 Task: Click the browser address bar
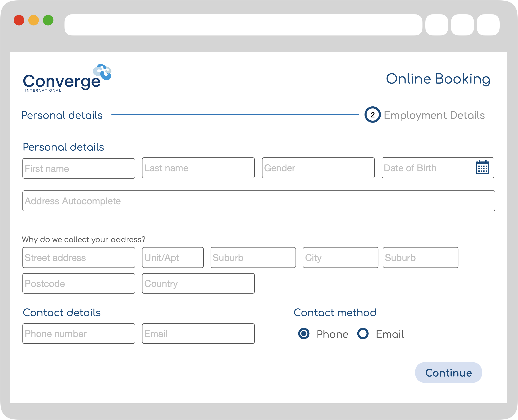[x=243, y=25]
